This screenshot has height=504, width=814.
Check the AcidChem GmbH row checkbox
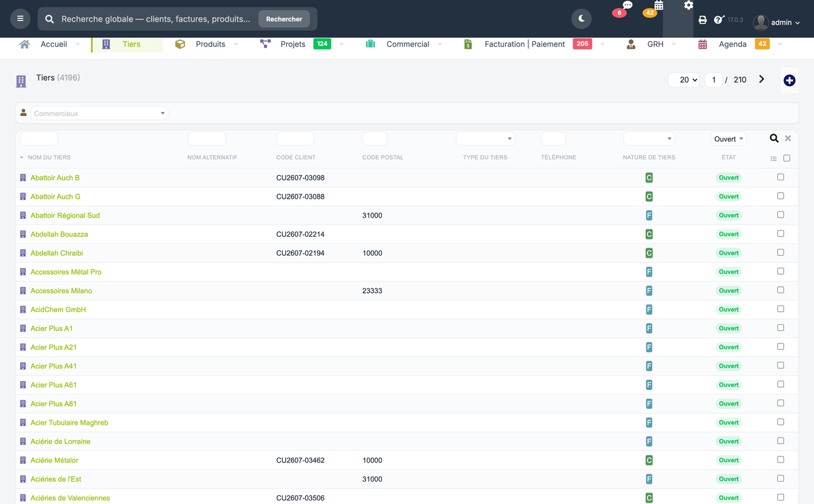click(x=781, y=309)
